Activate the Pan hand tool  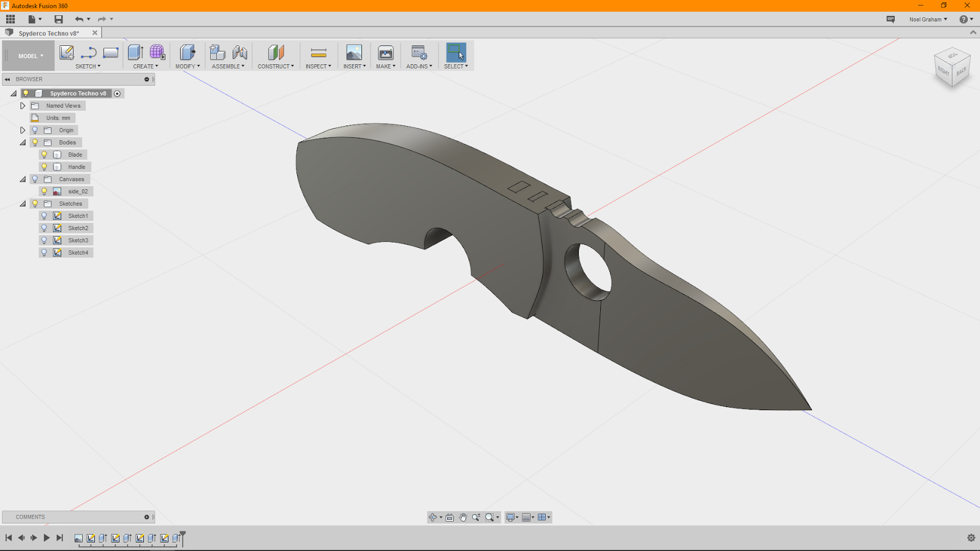tap(463, 517)
